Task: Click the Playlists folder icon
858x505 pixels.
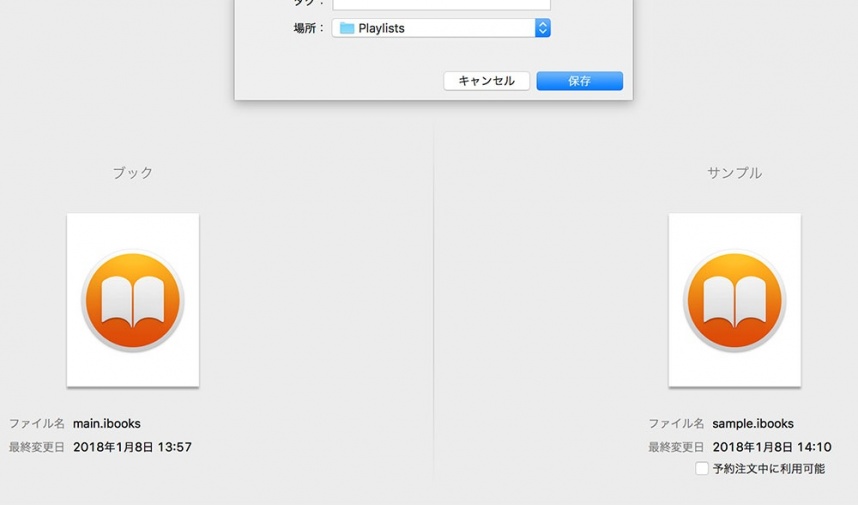Action: (347, 29)
